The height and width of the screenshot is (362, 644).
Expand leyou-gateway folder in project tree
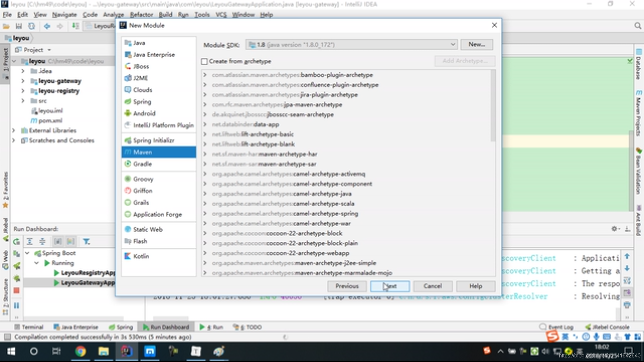coord(22,81)
